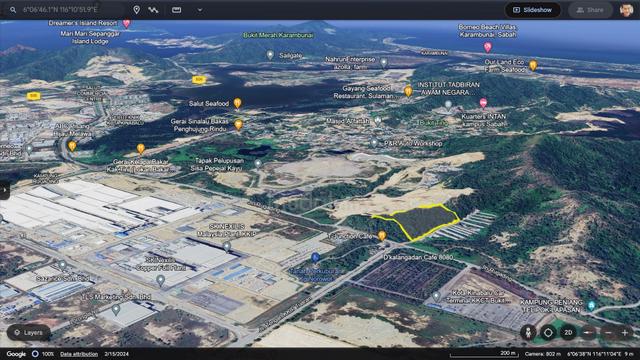
Task: Open the user account avatar
Action: (626, 10)
